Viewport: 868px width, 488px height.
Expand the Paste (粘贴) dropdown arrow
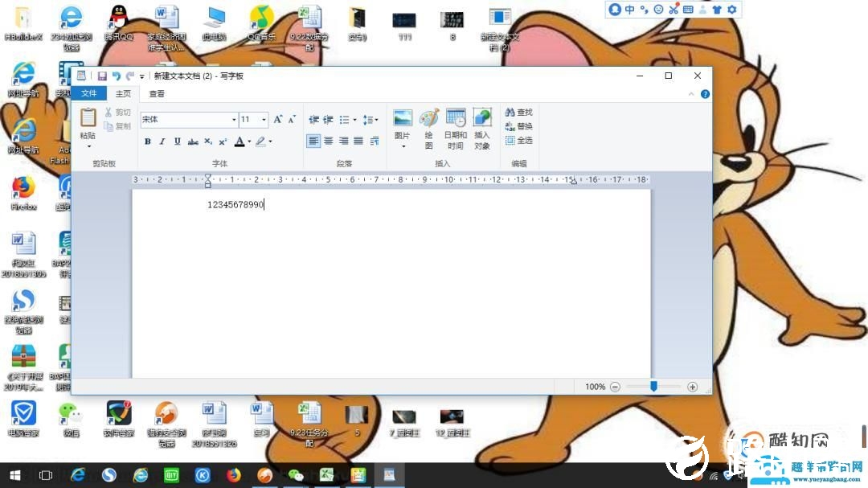tap(88, 147)
